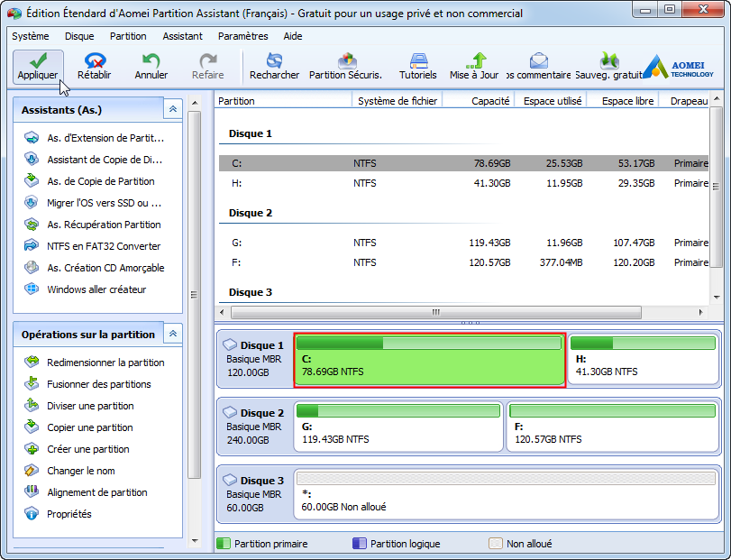This screenshot has height=560, width=731.
Task: Choose Redimensionner la partition operation
Action: tap(95, 363)
